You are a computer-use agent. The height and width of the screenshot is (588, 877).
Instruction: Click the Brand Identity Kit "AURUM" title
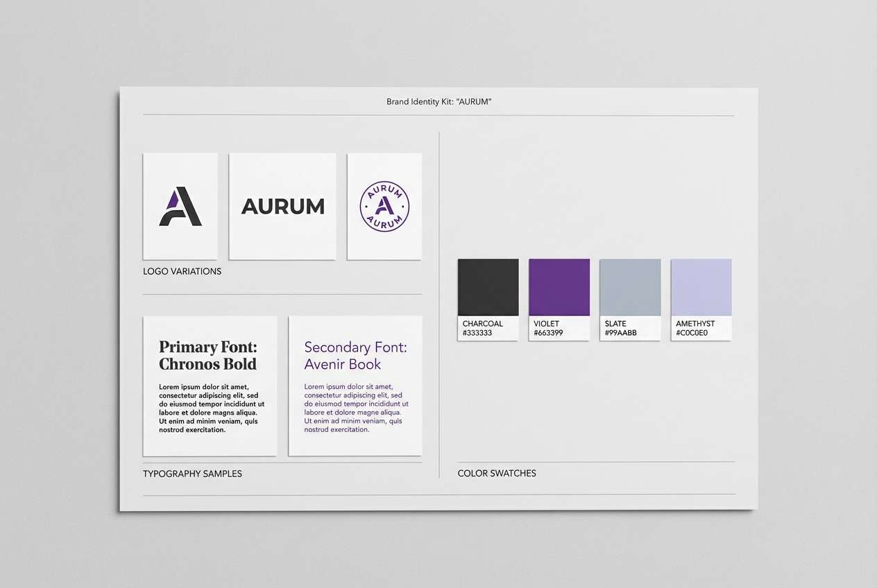tap(438, 101)
